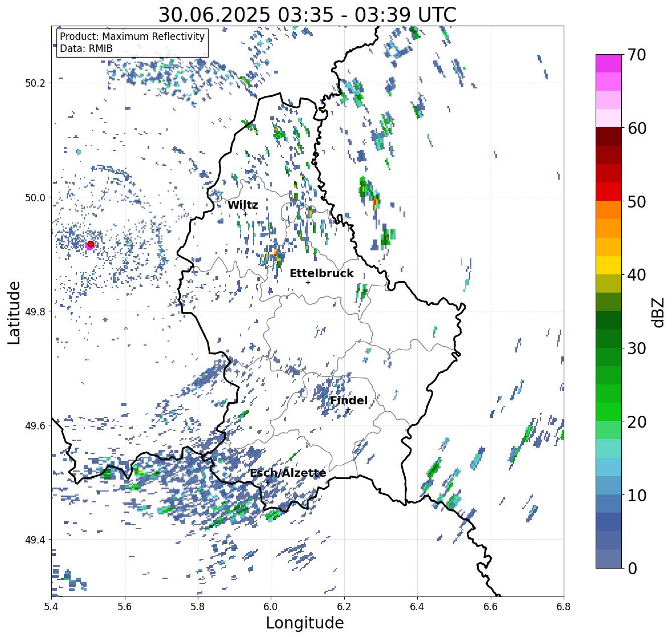Click the red marker dot near 49.92 latitude
This screenshot has width=672, height=637.
click(x=91, y=244)
